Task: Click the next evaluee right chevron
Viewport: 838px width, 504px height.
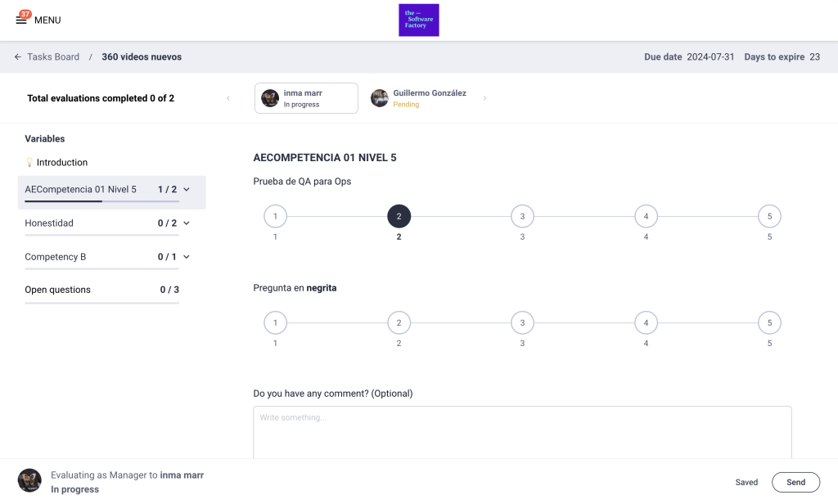Action: (x=484, y=98)
